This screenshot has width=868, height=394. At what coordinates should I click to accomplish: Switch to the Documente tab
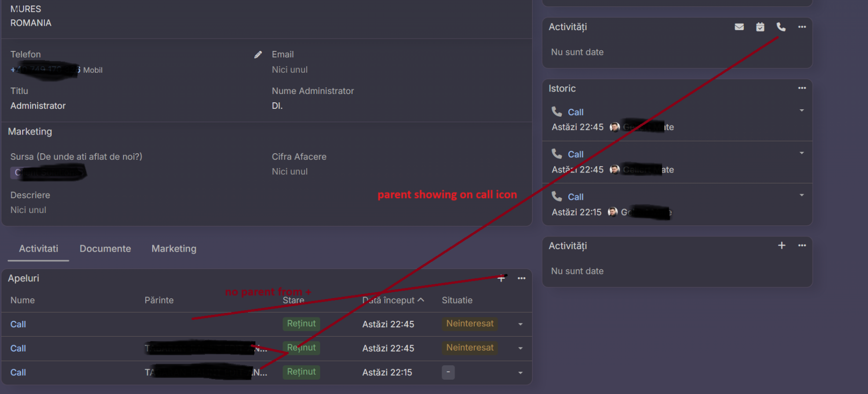click(x=105, y=249)
